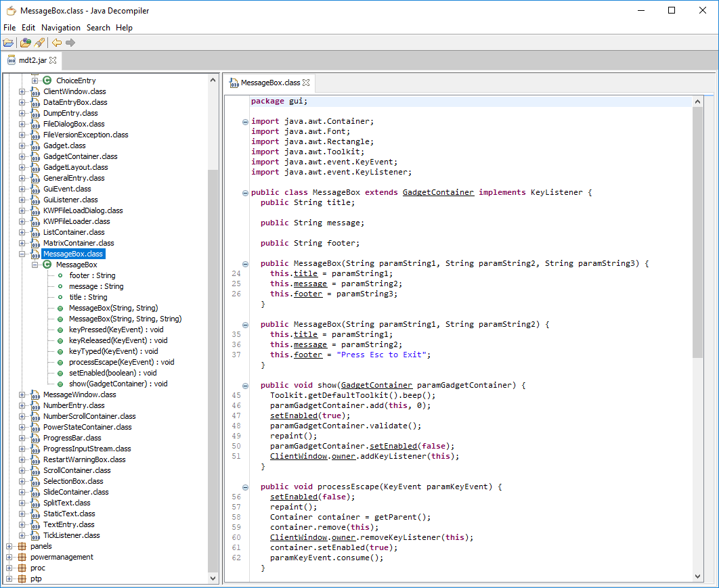
Task: Follow the GadgetContainer hyperlink in the class declaration
Action: click(x=437, y=192)
